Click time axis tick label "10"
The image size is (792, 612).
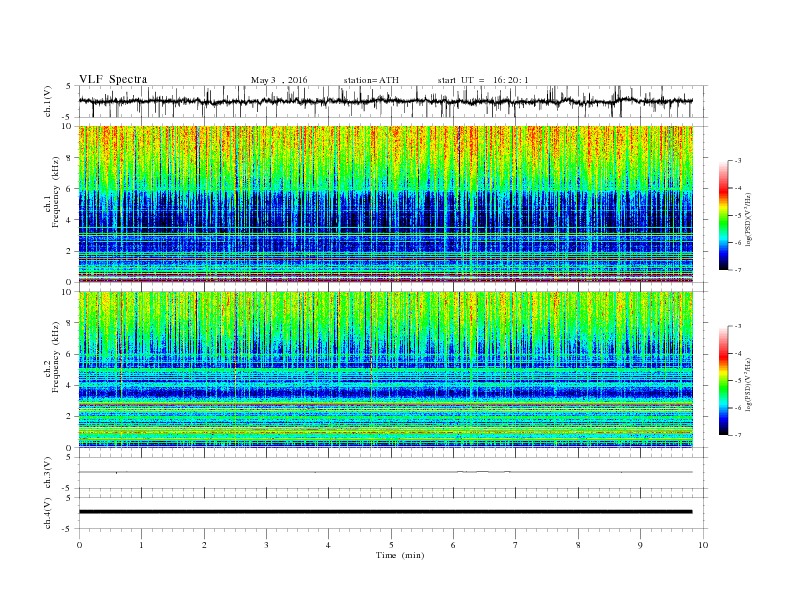(703, 545)
